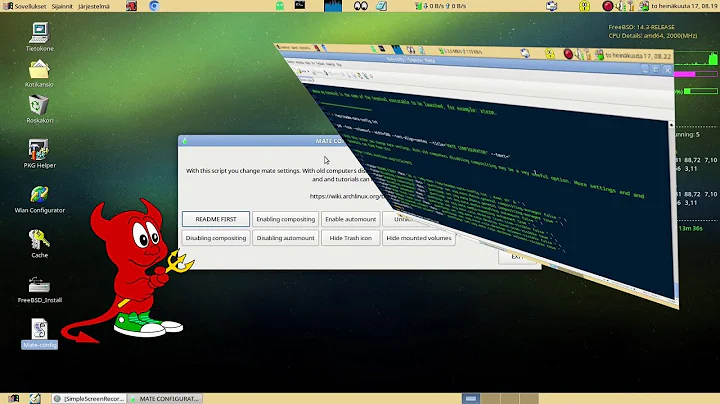Click the show desktop icon in bottom panel
The image size is (720, 404).
coord(13,398)
